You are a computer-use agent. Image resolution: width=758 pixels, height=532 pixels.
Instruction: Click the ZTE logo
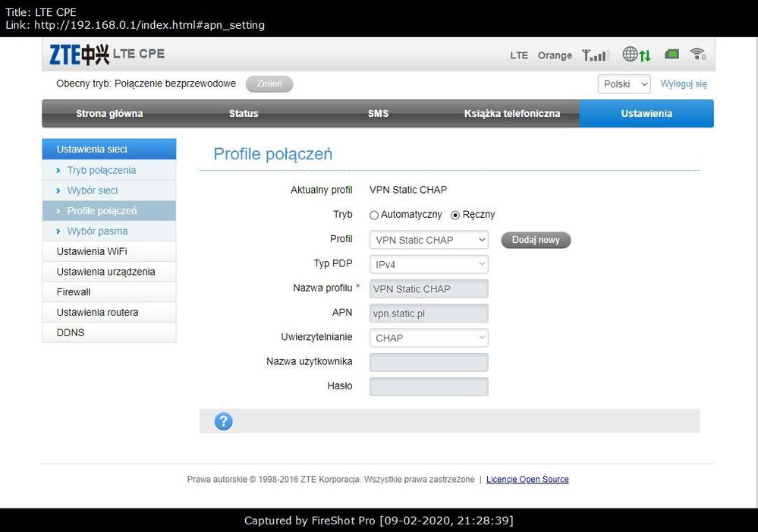click(79, 55)
